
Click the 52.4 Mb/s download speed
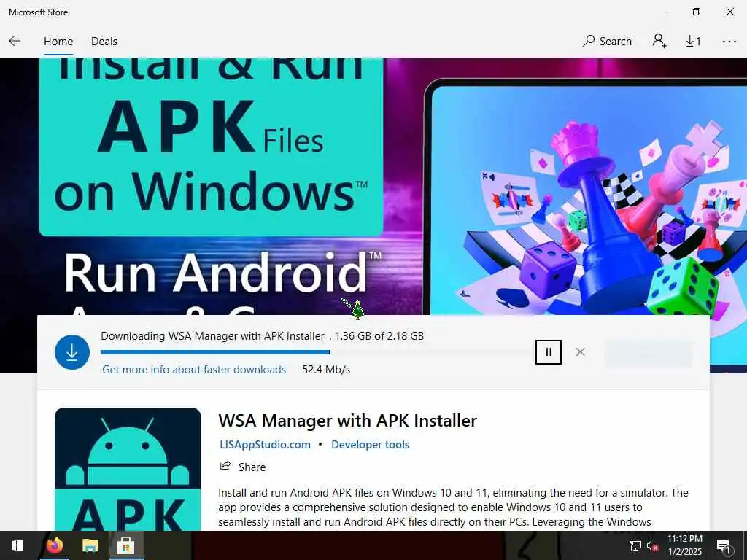pyautogui.click(x=326, y=370)
